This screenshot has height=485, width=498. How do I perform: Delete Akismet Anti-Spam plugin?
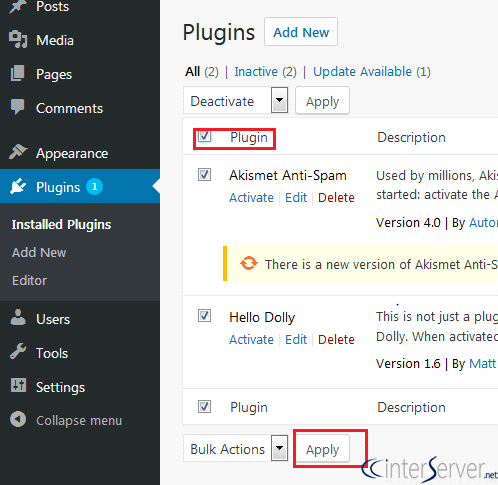pos(336,198)
